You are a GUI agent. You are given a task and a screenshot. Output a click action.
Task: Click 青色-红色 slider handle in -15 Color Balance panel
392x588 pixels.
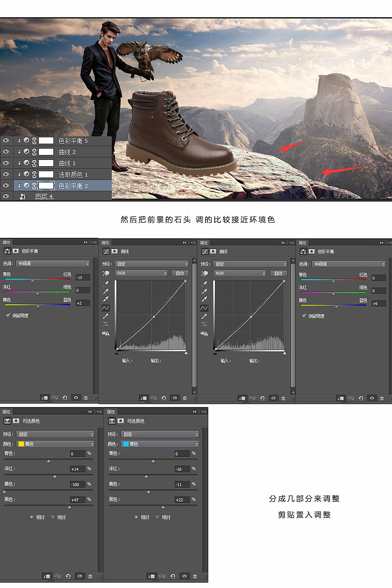(33, 281)
